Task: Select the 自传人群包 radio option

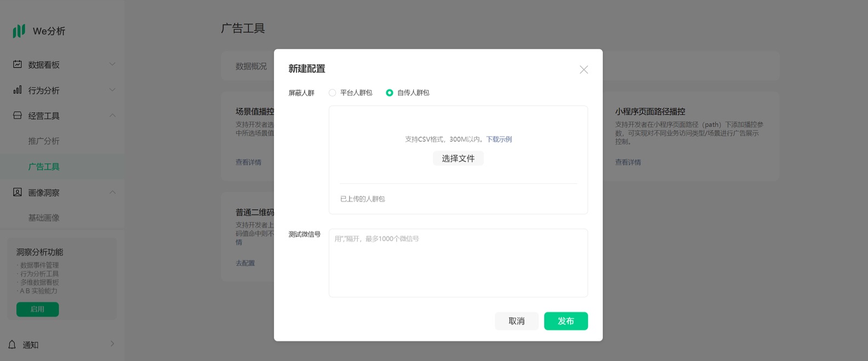Action: coord(390,93)
